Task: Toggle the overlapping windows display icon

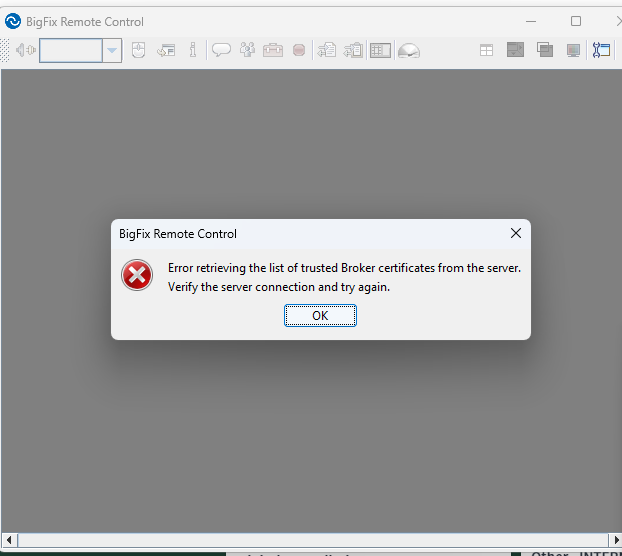Action: point(545,50)
